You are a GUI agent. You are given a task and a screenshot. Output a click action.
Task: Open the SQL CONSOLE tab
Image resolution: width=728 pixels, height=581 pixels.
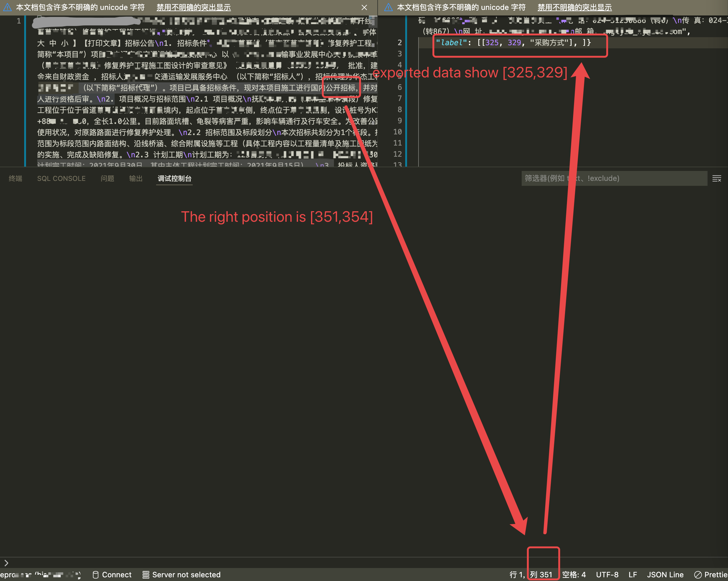tap(61, 178)
